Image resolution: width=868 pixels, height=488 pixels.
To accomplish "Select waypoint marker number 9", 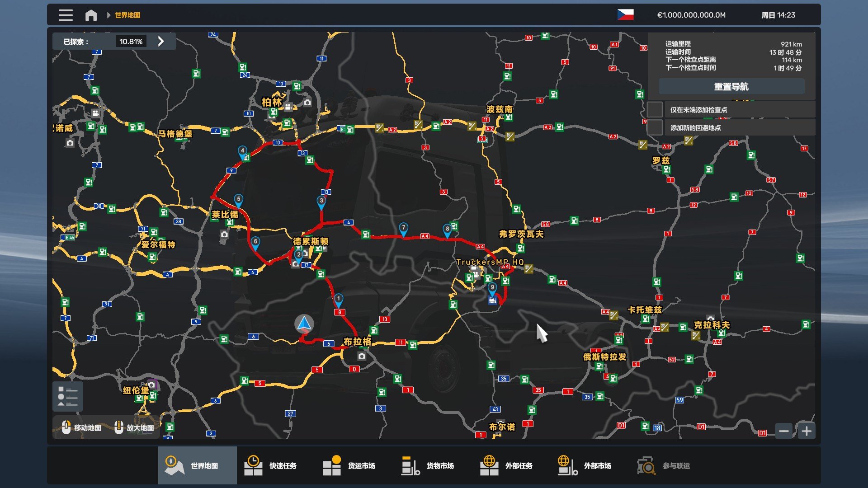I will 492,288.
